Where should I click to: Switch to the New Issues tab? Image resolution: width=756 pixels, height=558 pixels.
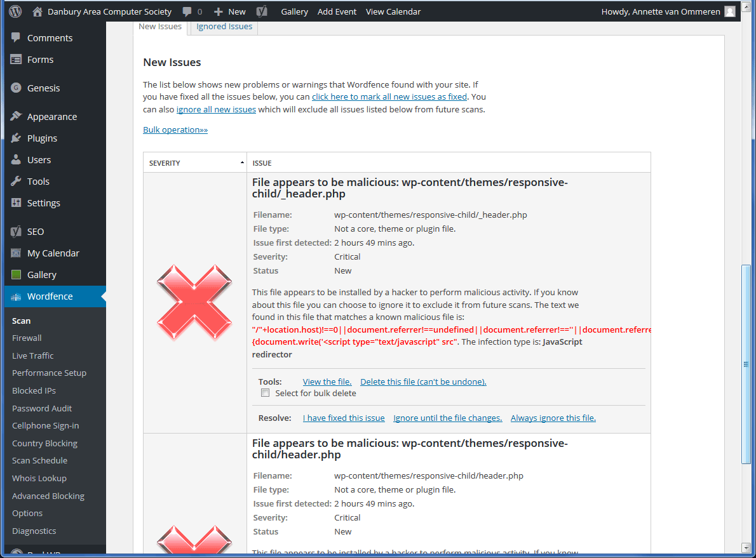160,27
